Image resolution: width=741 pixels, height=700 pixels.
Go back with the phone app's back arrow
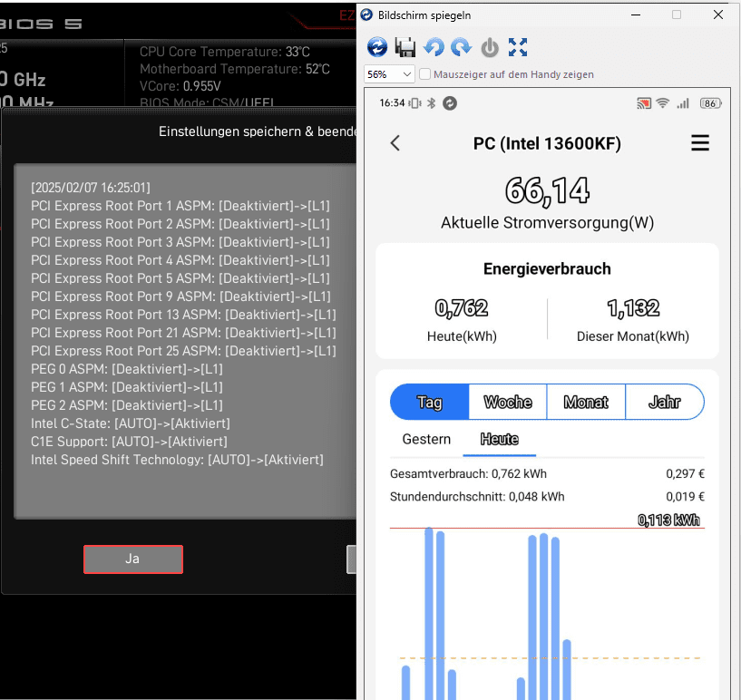pyautogui.click(x=395, y=143)
